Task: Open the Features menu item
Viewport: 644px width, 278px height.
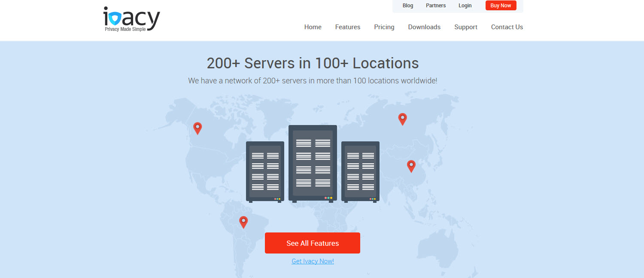Action: 348,27
